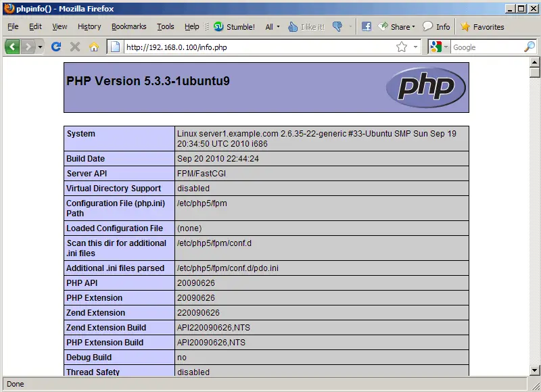Viewport: 541px width, 392px height.
Task: Click the "/etc/php5/fpm" path value
Action: 202,203
